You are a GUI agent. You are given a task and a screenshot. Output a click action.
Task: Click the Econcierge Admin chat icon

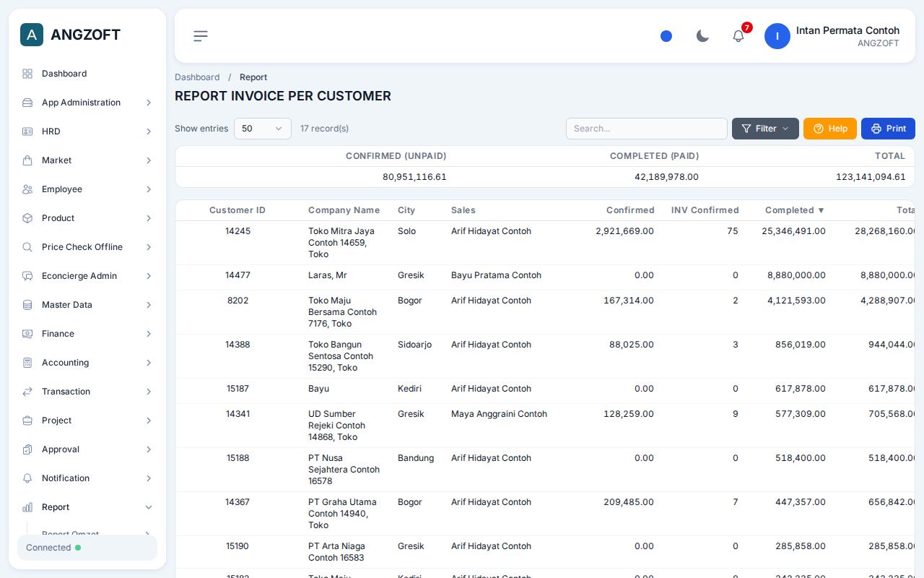[x=27, y=276]
